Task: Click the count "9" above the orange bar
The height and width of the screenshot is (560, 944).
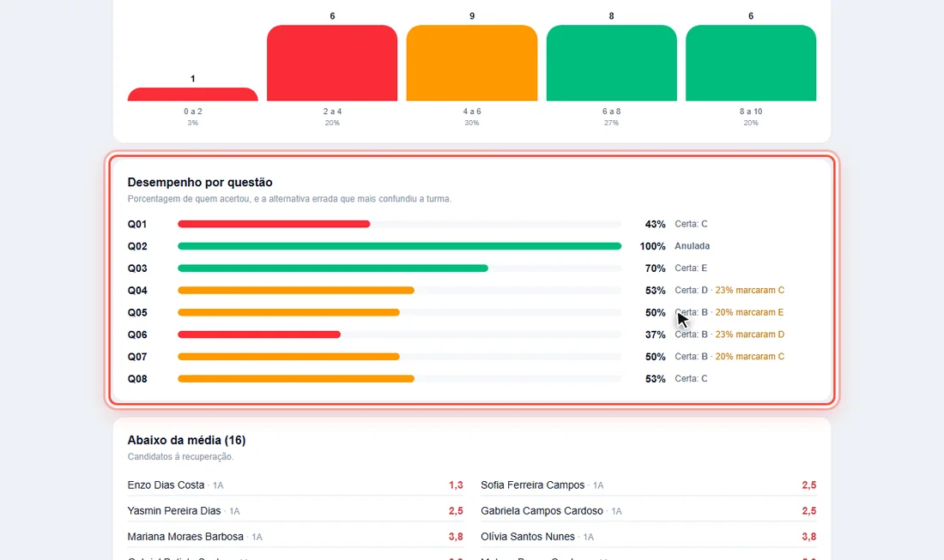Action: pyautogui.click(x=472, y=16)
